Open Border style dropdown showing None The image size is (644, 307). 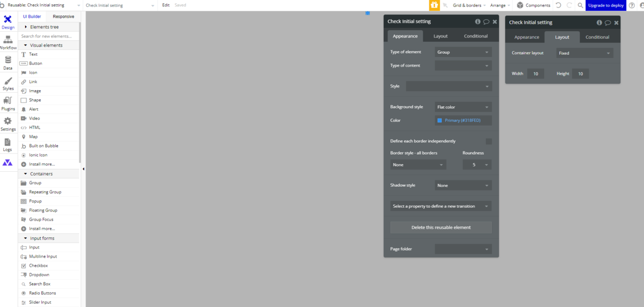click(418, 165)
